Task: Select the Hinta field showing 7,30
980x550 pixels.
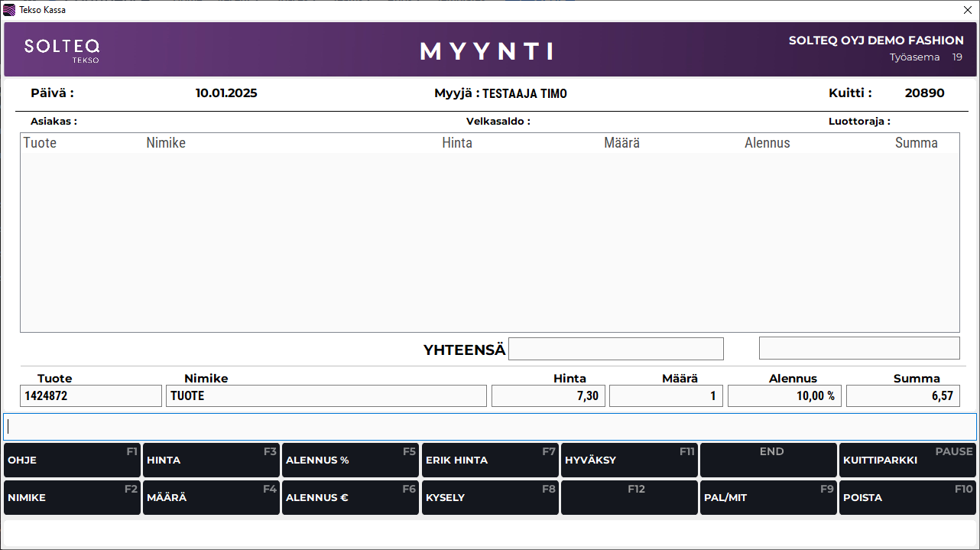Action: click(548, 395)
